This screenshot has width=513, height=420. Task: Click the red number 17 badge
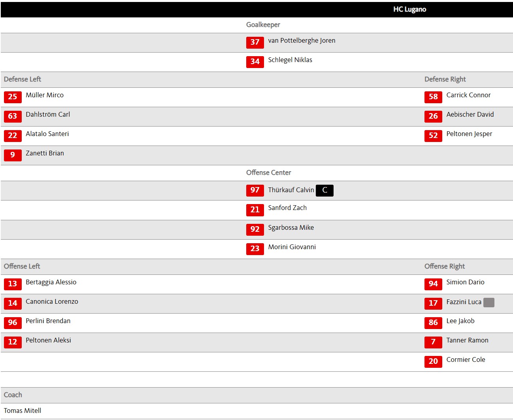[433, 303]
